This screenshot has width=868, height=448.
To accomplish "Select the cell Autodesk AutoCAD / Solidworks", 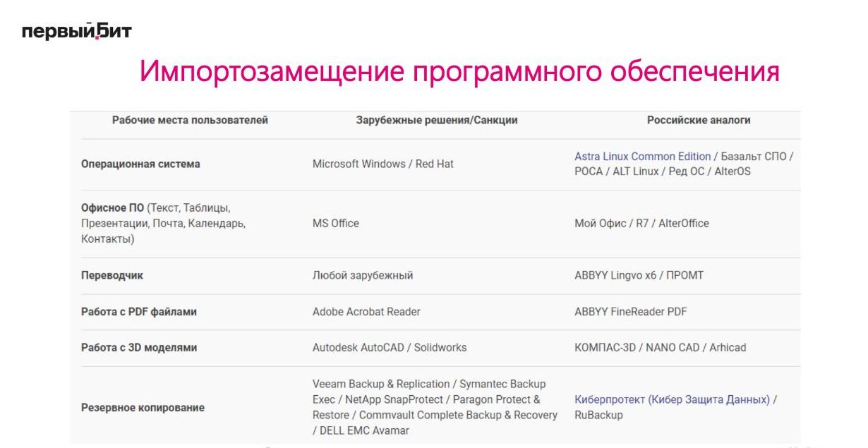I will [390, 347].
